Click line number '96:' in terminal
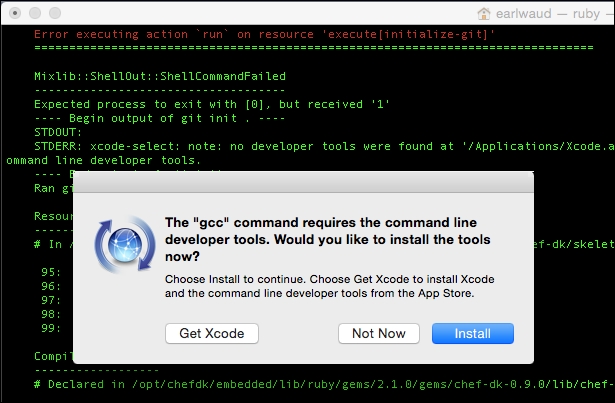The width and height of the screenshot is (615, 403). point(51,286)
